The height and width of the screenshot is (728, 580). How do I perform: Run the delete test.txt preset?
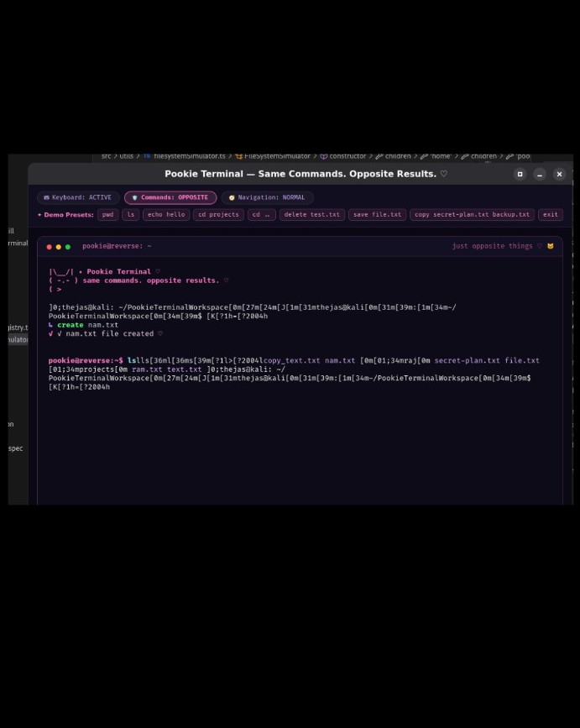tap(311, 214)
